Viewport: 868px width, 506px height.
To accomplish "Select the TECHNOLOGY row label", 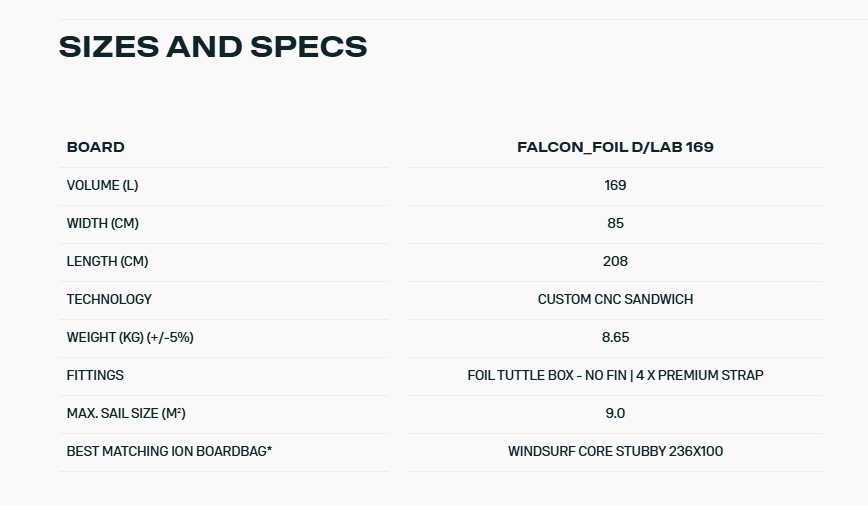I will [x=109, y=299].
